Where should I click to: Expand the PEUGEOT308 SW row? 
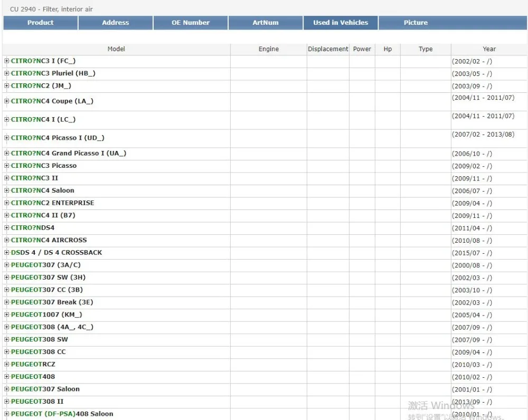coord(7,340)
